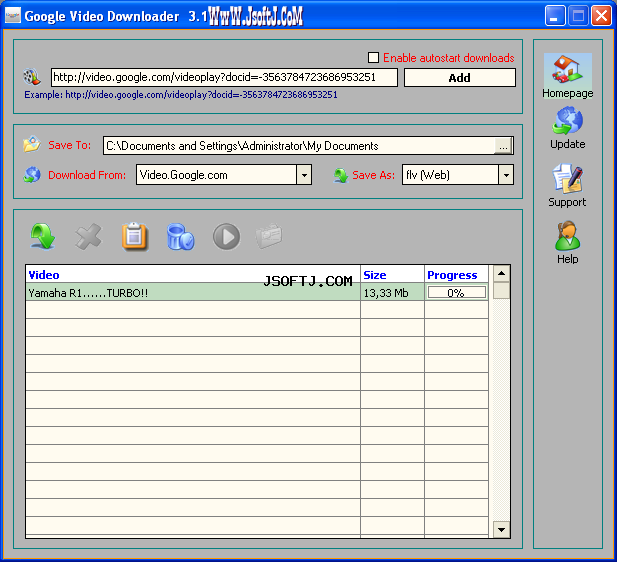Minimize the Google Video Downloader window

pos(555,16)
